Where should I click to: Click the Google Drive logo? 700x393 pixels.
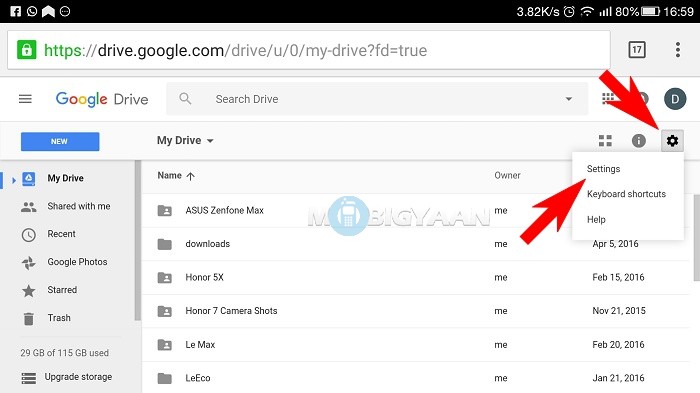102,99
